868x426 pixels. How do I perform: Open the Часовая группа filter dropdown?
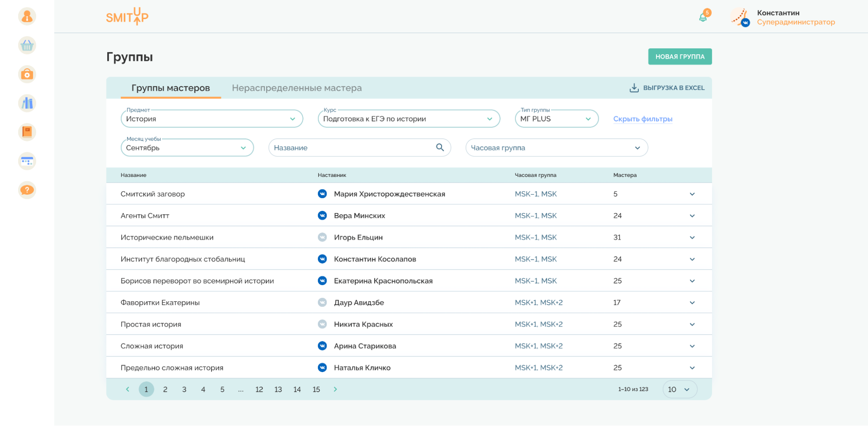coord(557,148)
